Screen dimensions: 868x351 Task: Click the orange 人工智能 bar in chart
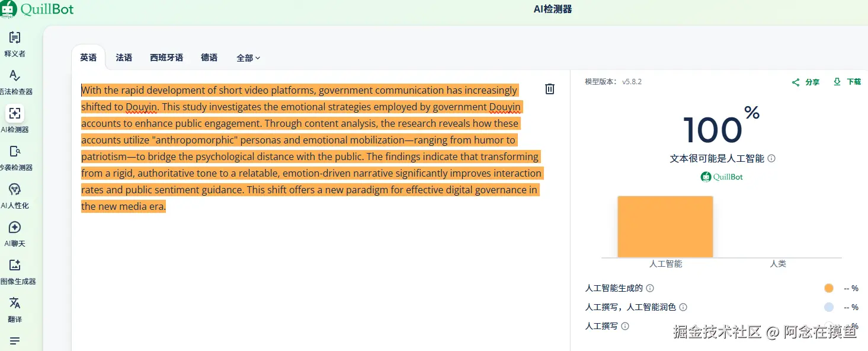click(665, 226)
